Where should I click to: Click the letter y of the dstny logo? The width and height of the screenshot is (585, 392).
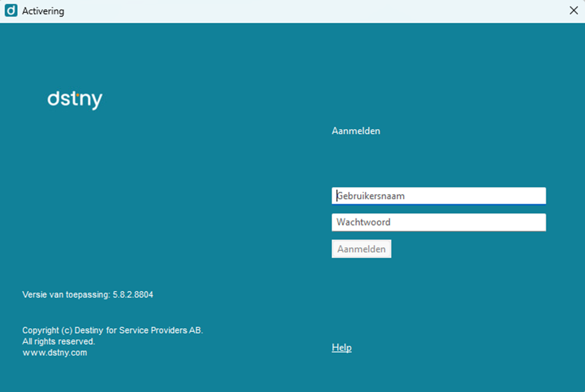coord(97,102)
